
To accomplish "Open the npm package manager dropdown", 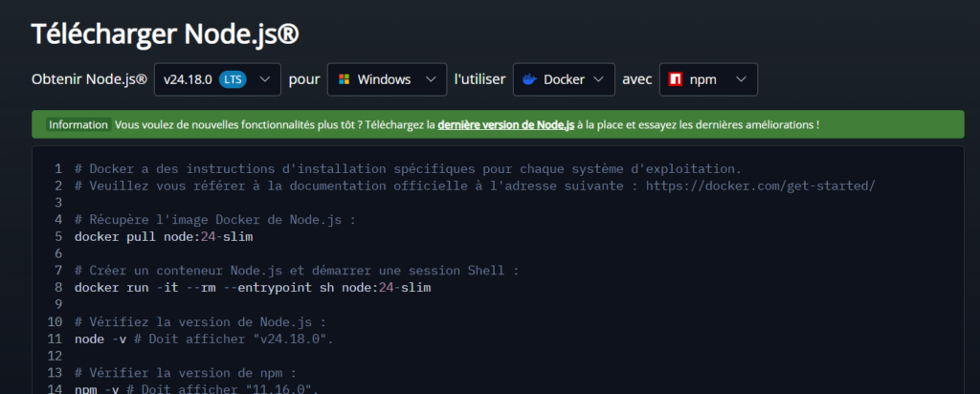I will [x=708, y=79].
